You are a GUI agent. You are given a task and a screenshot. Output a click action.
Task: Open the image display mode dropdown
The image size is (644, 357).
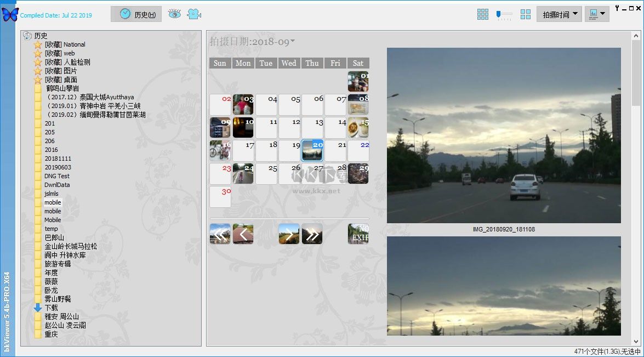597,14
